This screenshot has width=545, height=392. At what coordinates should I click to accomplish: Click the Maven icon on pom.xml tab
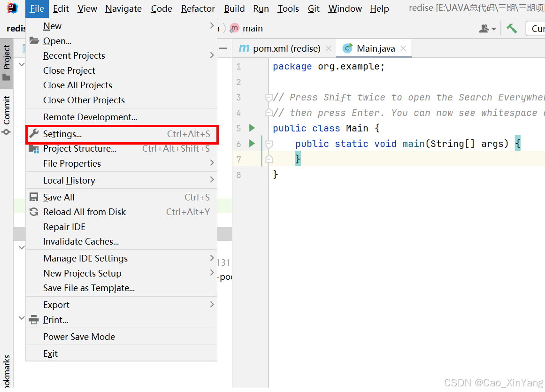[244, 48]
